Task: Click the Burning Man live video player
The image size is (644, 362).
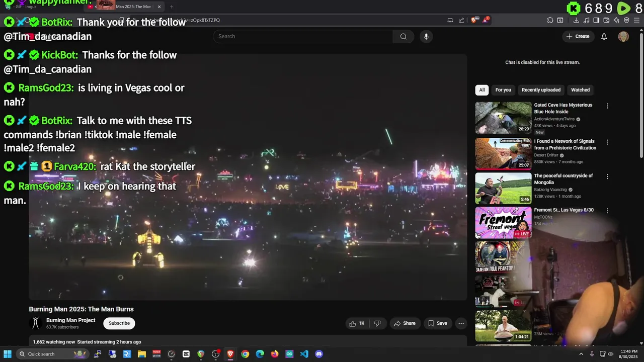Action: pyautogui.click(x=248, y=177)
